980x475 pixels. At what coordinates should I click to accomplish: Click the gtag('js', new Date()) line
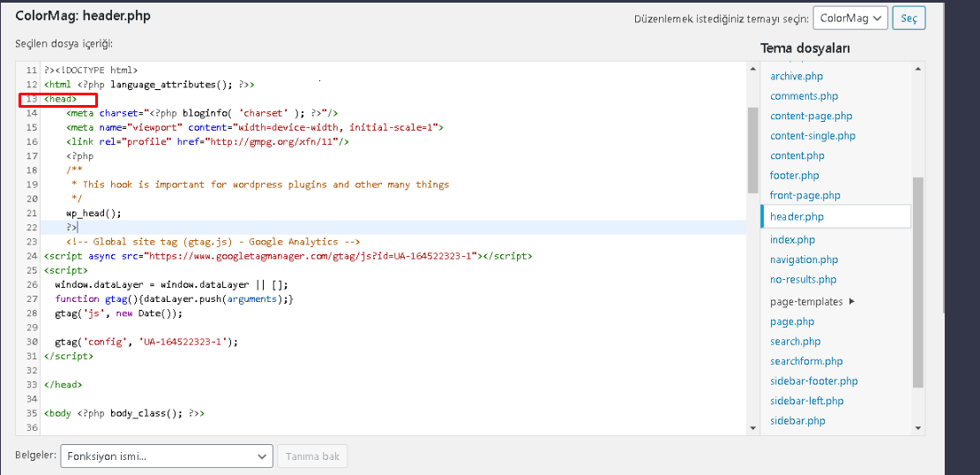point(119,313)
